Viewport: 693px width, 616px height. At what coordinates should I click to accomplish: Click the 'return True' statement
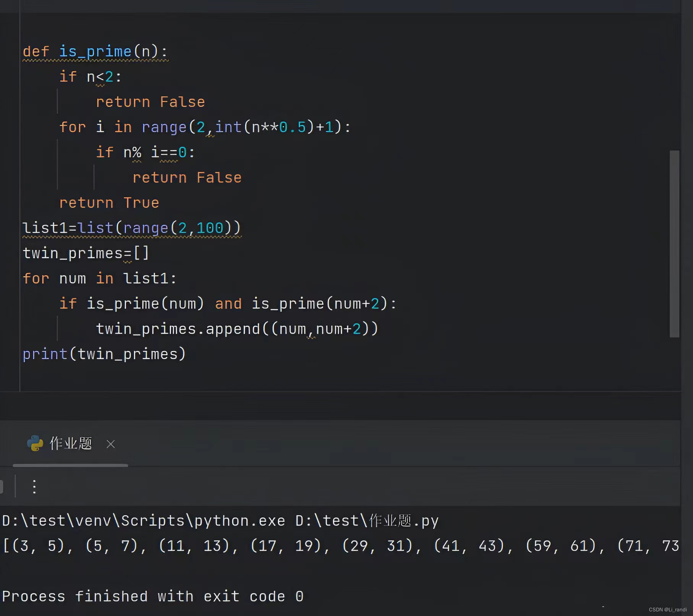click(109, 203)
